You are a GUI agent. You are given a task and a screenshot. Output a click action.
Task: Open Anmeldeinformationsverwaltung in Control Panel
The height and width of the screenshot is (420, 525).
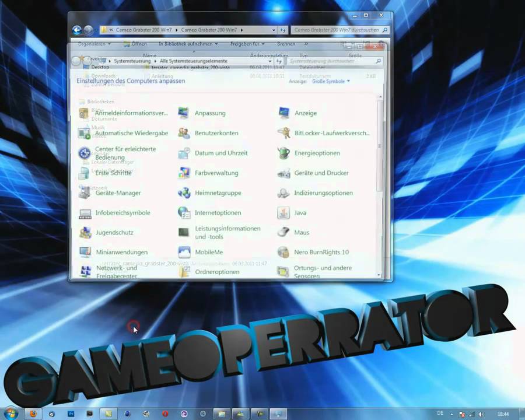[123, 113]
